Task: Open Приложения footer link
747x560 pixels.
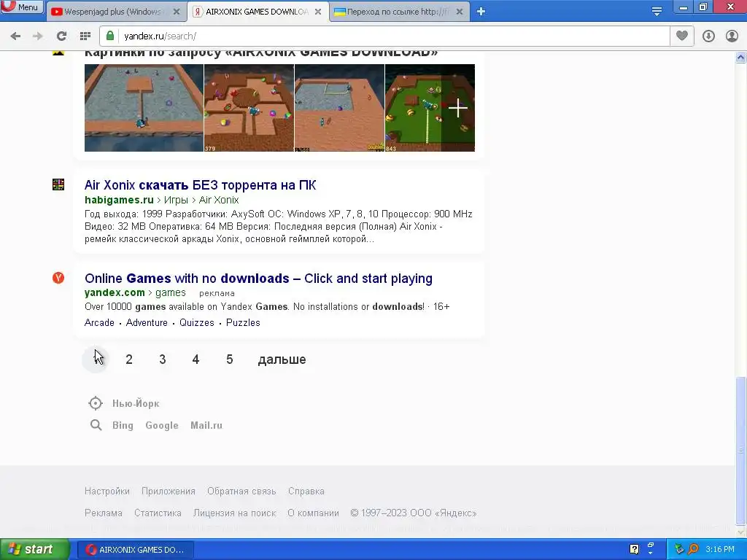Action: (x=169, y=491)
